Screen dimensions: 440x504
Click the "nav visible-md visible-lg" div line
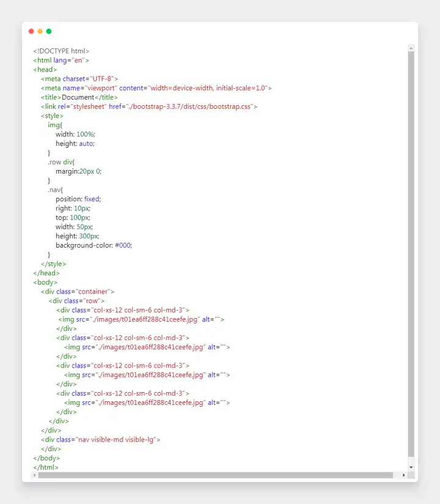pyautogui.click(x=100, y=440)
